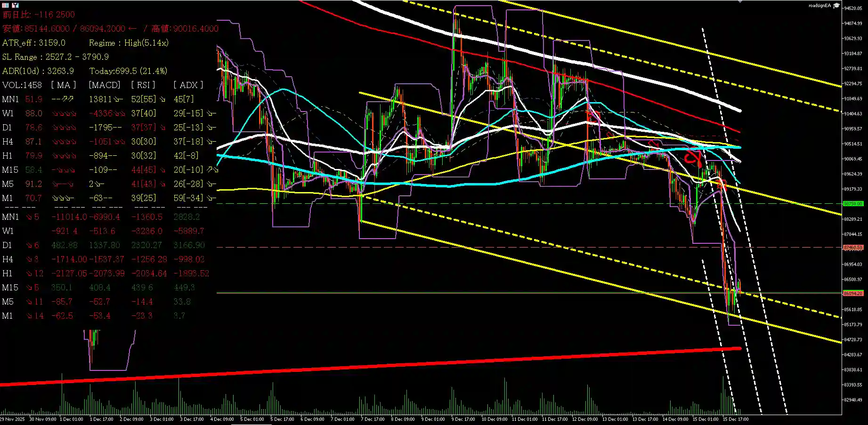
Task: Click the Regime High(5.14x) status text
Action: [128, 43]
